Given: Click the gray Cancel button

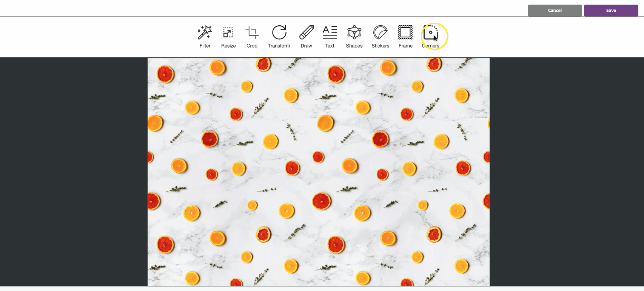Looking at the screenshot, I should [x=555, y=11].
